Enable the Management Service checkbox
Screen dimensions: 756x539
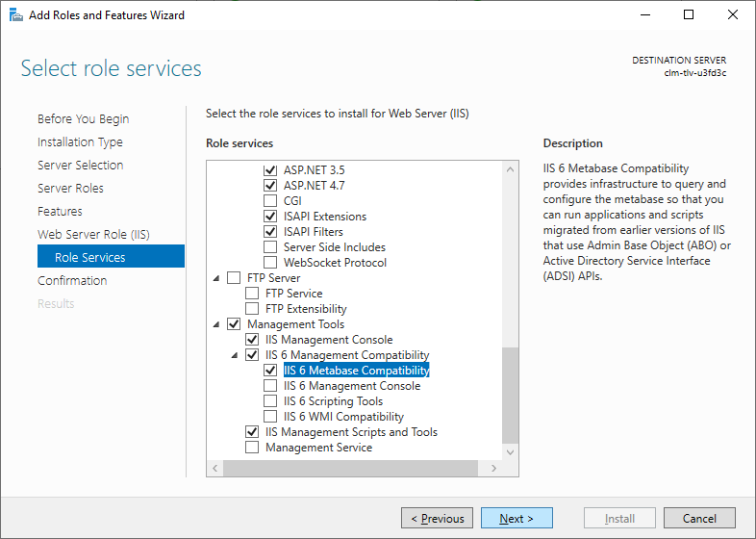[252, 448]
